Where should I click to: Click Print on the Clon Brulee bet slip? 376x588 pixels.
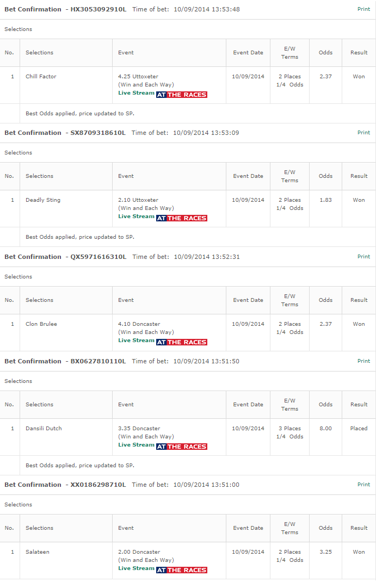[x=363, y=256]
